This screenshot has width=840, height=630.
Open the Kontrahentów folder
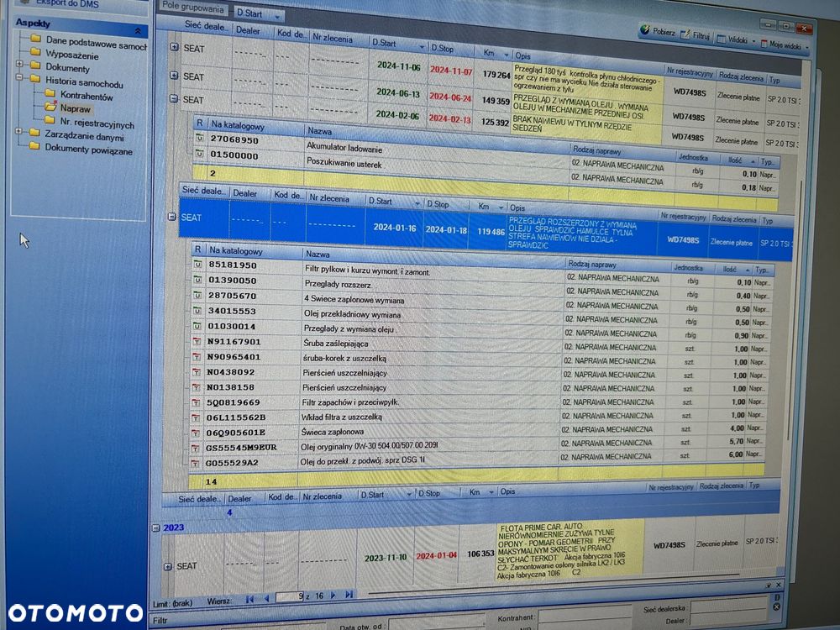point(79,96)
